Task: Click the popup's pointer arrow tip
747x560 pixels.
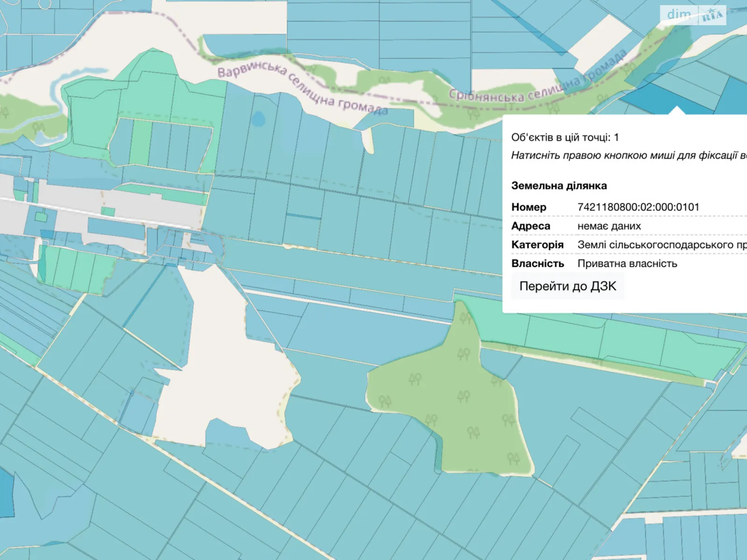Action: click(677, 108)
